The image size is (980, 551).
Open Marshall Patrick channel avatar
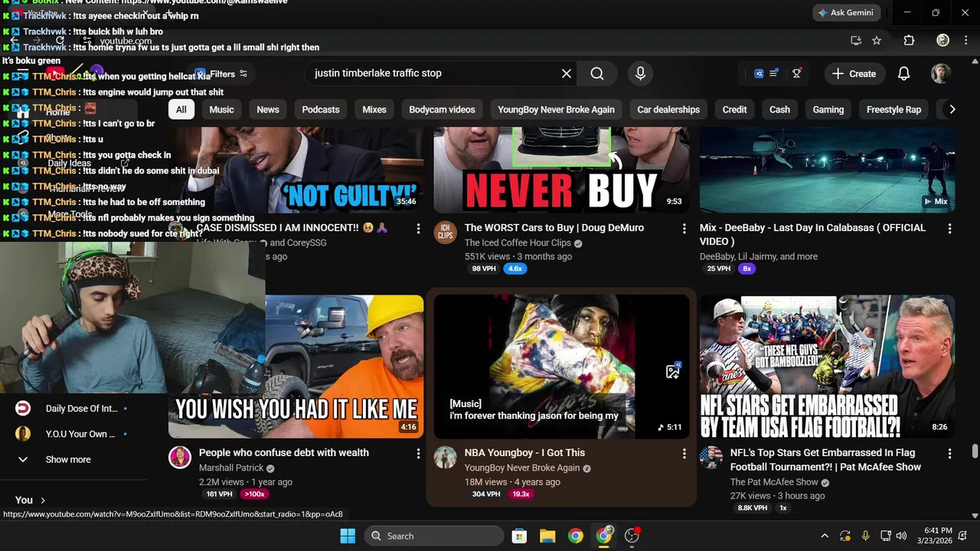(180, 458)
